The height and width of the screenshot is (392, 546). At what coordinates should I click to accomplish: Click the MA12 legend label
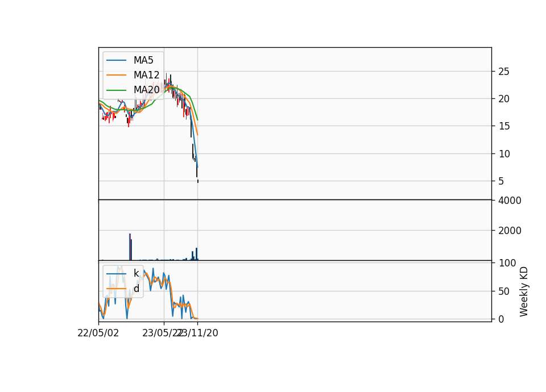146,75
